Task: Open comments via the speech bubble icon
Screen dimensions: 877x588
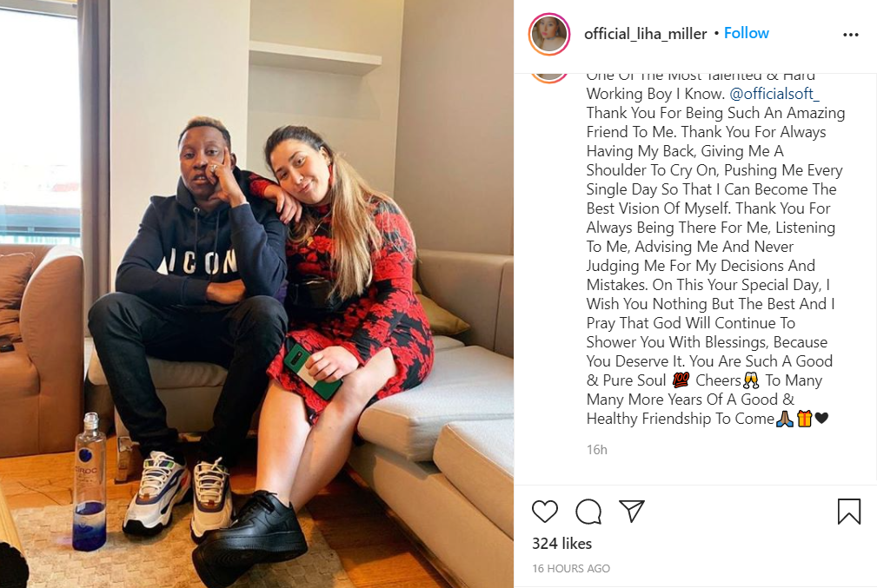Action: click(x=588, y=512)
